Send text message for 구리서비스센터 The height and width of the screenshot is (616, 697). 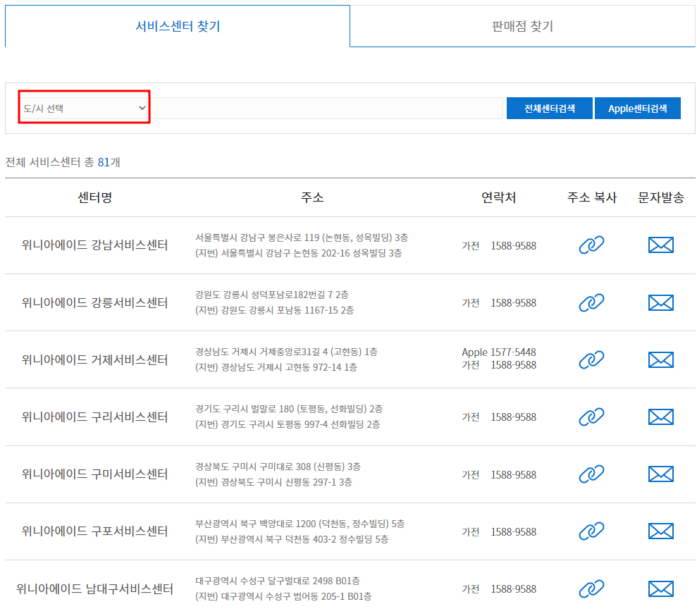(x=660, y=417)
